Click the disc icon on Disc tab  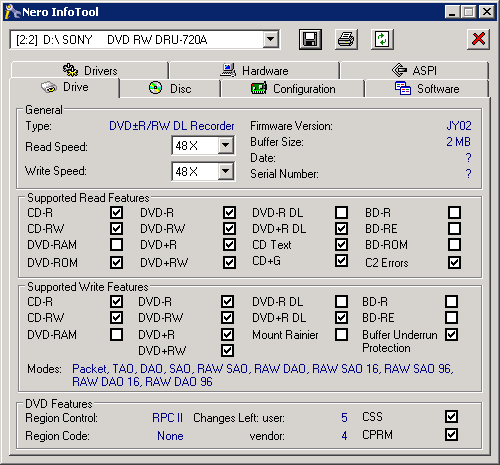[x=155, y=88]
